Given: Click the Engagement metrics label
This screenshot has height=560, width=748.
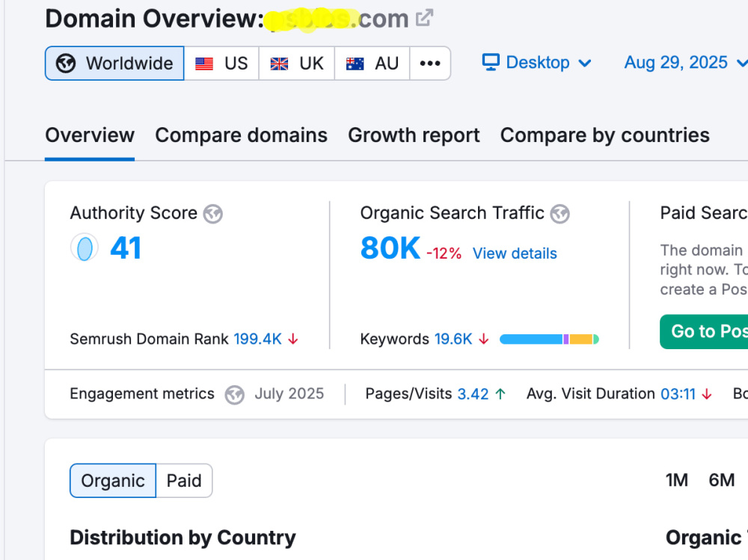Looking at the screenshot, I should [x=142, y=393].
